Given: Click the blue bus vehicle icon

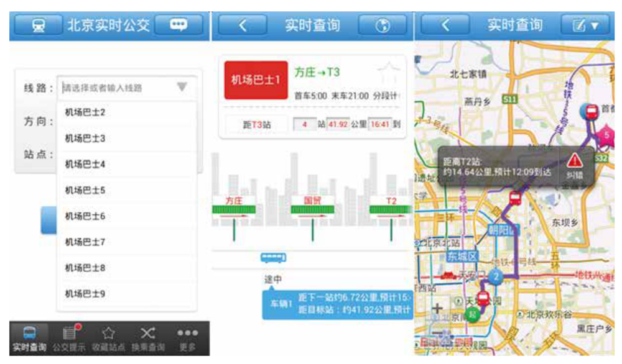Looking at the screenshot, I should 273,258.
